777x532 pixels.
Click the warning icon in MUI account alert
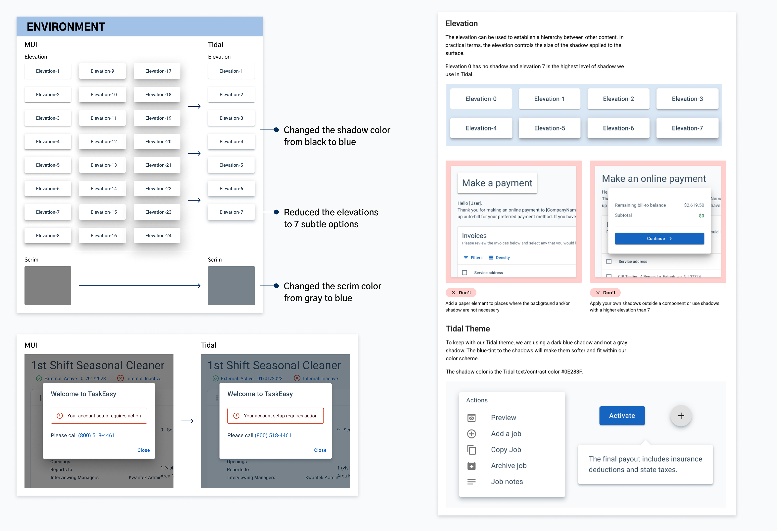pyautogui.click(x=60, y=416)
